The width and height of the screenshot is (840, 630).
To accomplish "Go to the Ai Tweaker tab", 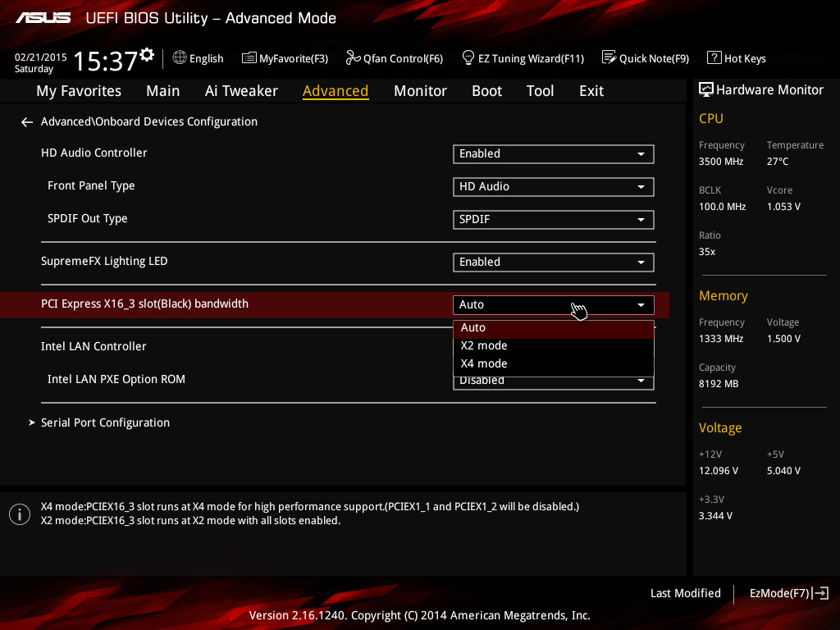I will coord(241,91).
